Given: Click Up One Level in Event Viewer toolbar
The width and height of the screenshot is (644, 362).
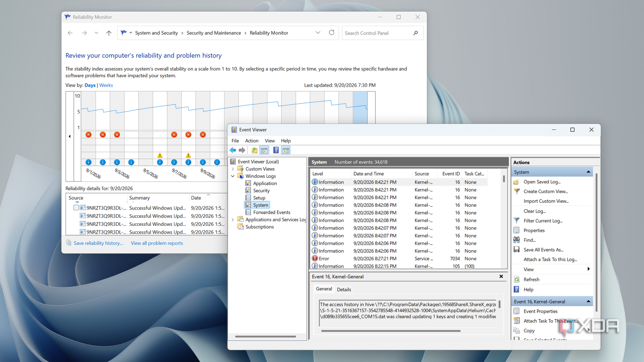Looking at the screenshot, I should (x=254, y=150).
